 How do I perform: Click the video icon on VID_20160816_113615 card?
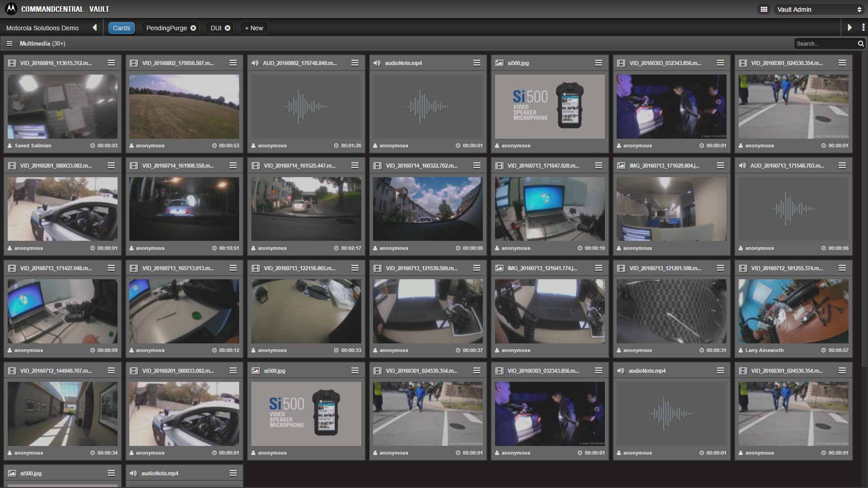[x=12, y=63]
